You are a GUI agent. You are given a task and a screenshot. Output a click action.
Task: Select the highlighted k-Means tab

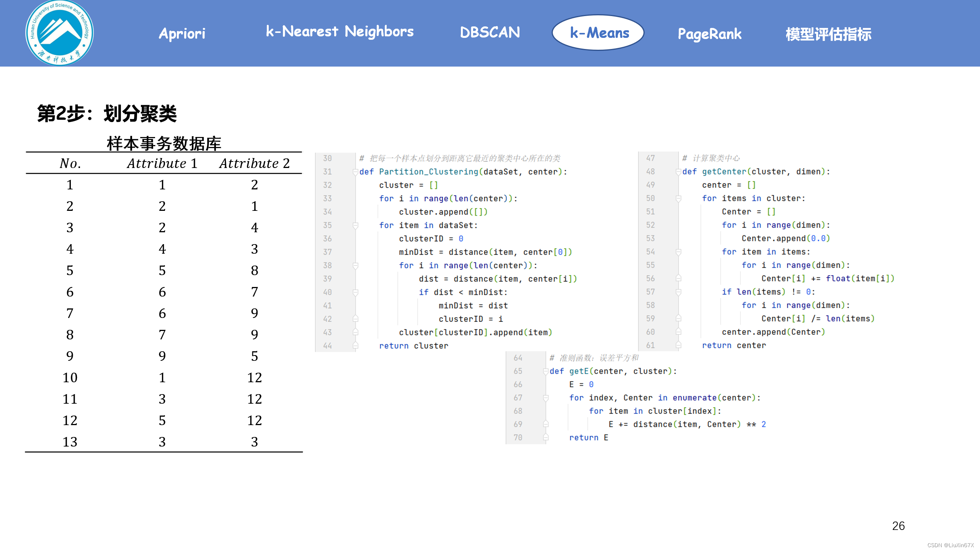pos(599,33)
